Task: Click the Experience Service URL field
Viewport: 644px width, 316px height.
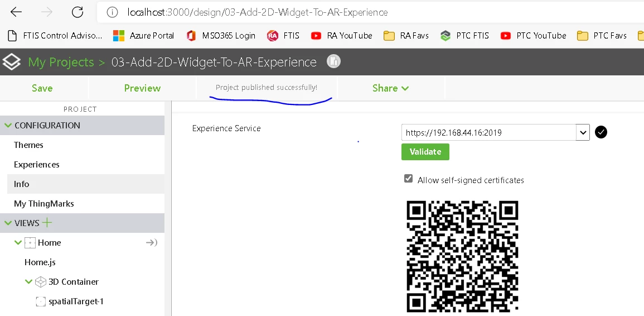Action: point(489,132)
